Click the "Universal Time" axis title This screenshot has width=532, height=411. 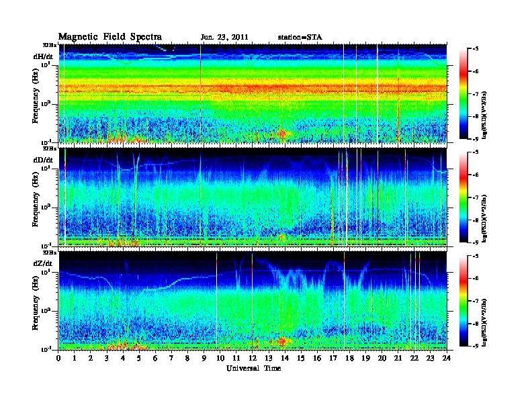[x=253, y=368]
